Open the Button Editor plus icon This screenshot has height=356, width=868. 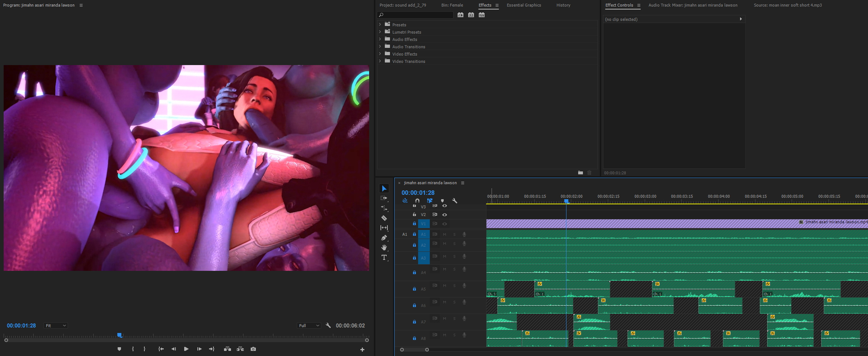[362, 350]
